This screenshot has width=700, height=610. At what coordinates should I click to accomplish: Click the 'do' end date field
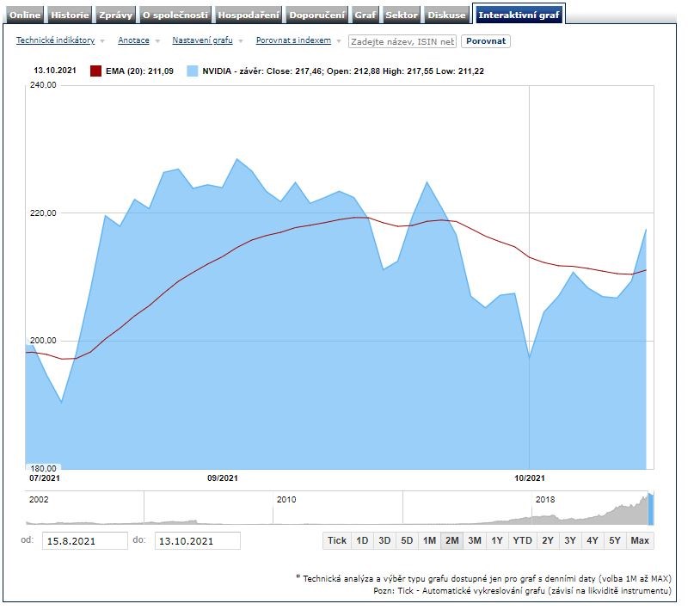click(x=197, y=540)
